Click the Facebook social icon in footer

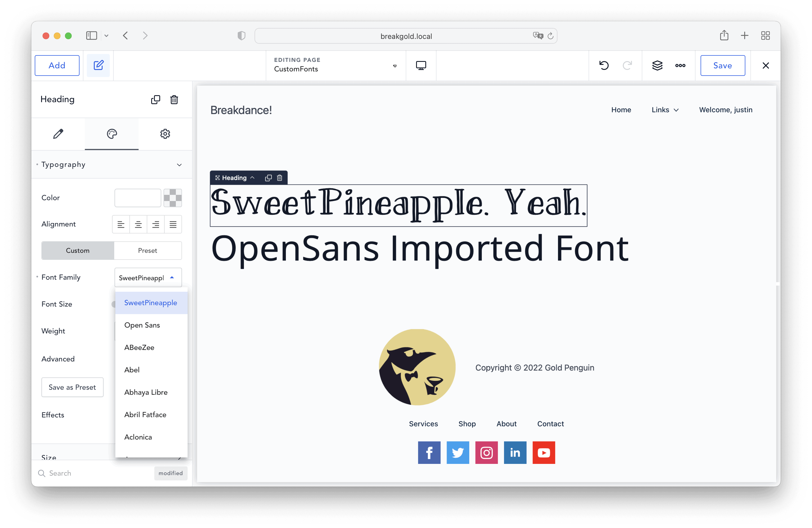[429, 452]
